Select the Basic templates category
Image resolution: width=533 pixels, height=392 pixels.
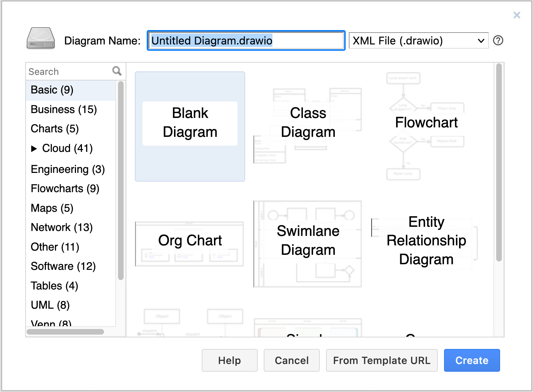tap(51, 90)
